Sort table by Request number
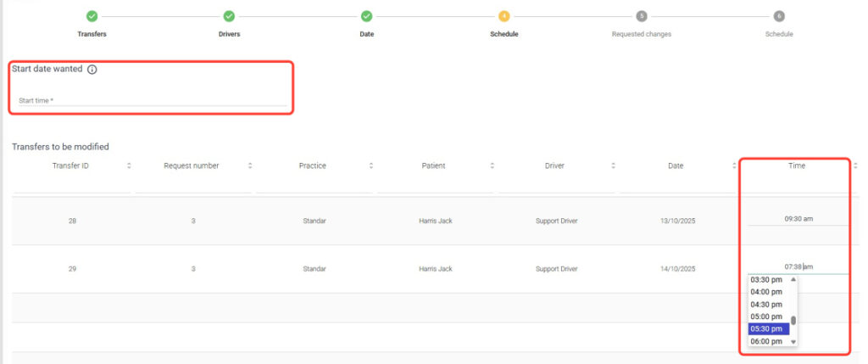This screenshot has height=364, width=868. (250, 166)
